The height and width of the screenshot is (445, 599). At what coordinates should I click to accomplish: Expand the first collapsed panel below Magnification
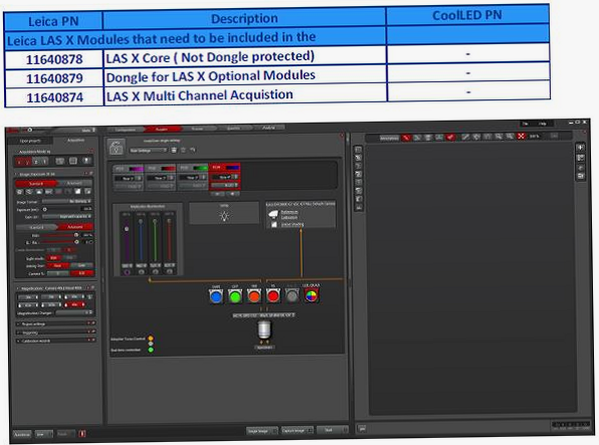coord(55,324)
